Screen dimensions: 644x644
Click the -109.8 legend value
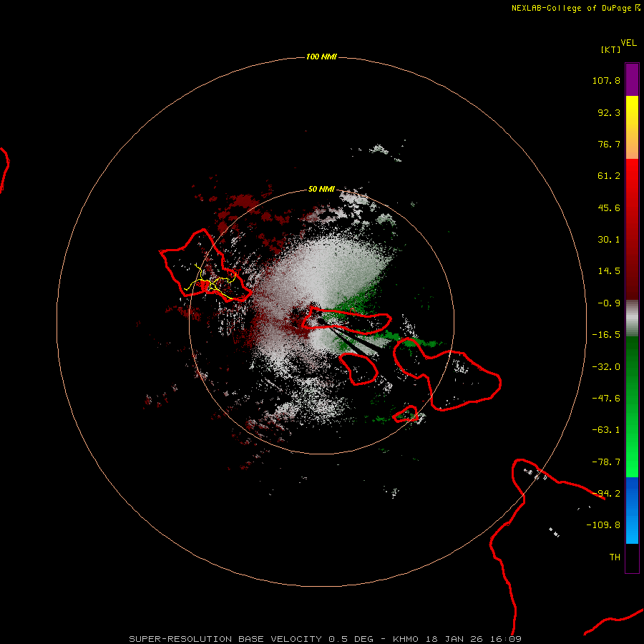(603, 525)
